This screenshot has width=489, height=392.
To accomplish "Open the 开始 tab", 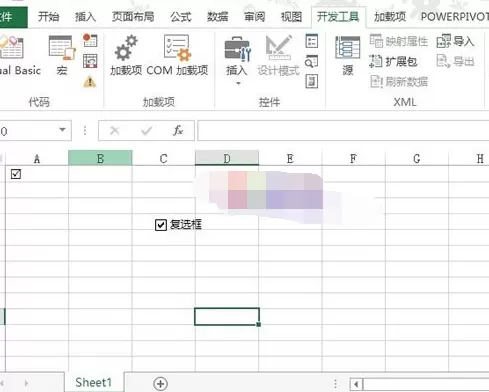I will 48,16.
